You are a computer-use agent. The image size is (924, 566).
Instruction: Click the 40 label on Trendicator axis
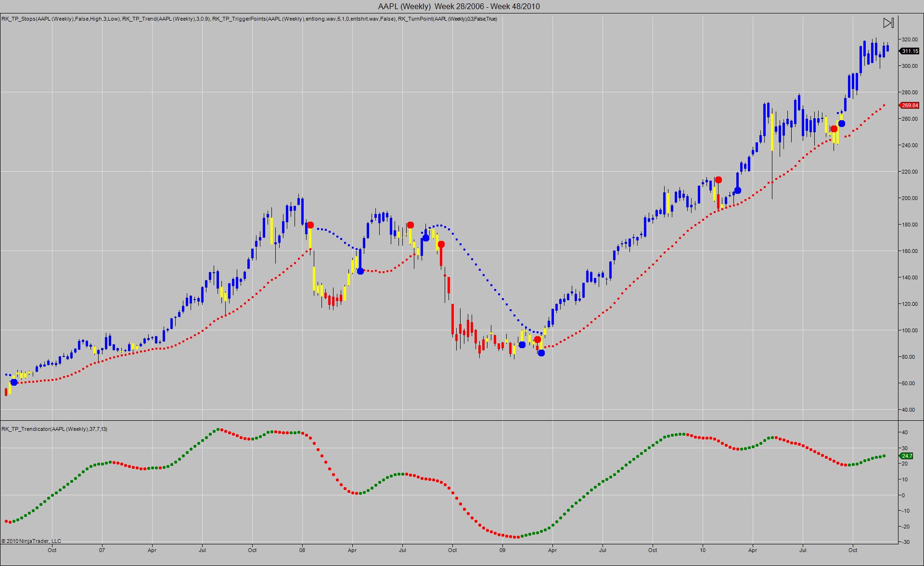click(x=905, y=433)
